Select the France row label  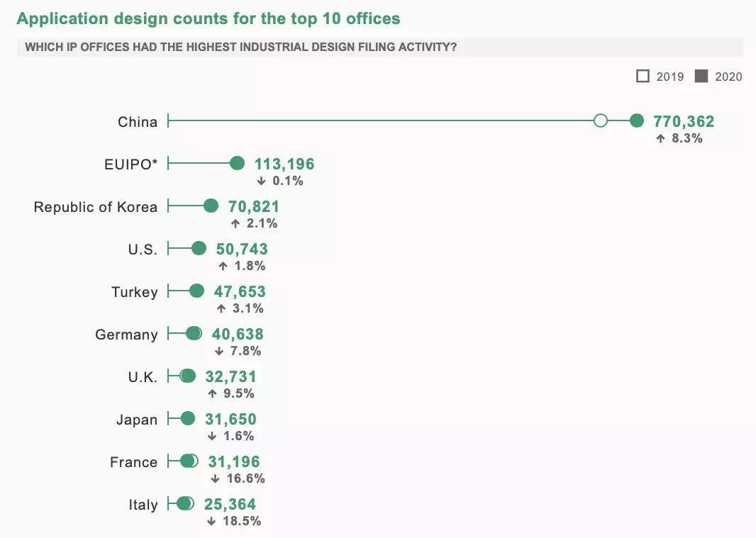[x=133, y=462]
